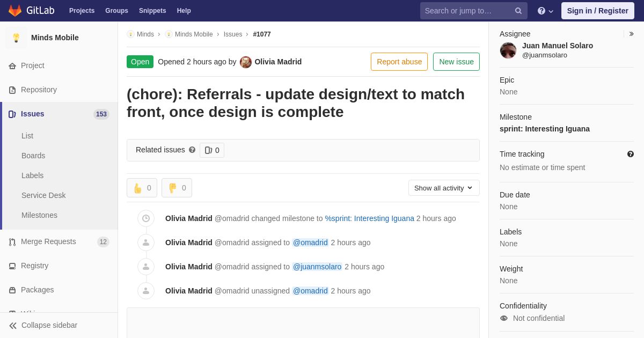This screenshot has width=644, height=338.
Task: Click No estimate or time spent text
Action: (x=543, y=167)
